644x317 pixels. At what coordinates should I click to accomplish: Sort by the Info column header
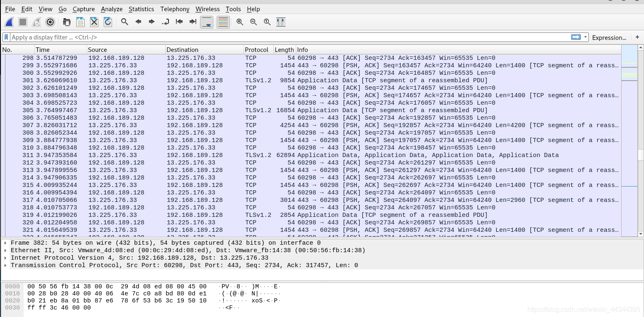pyautogui.click(x=458, y=49)
